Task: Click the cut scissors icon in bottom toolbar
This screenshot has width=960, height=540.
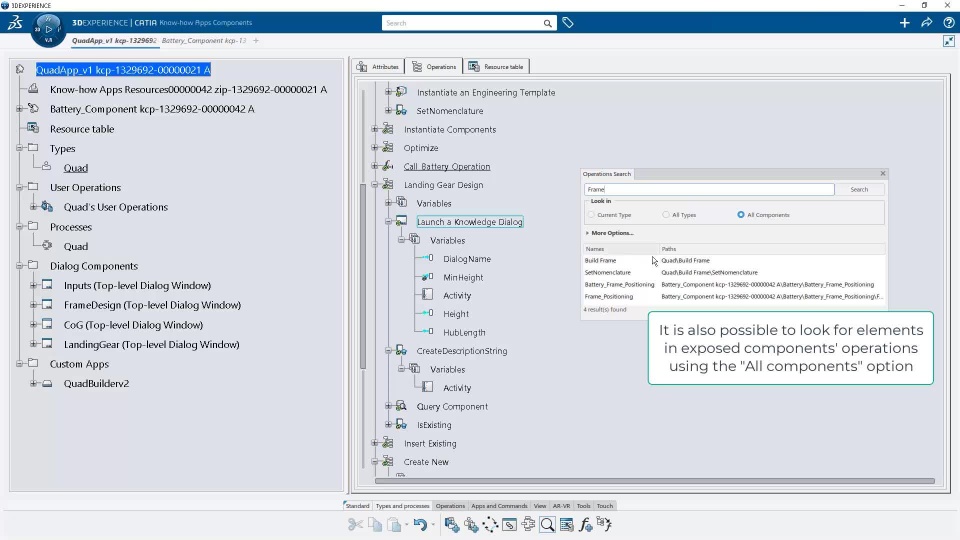Action: (355, 525)
